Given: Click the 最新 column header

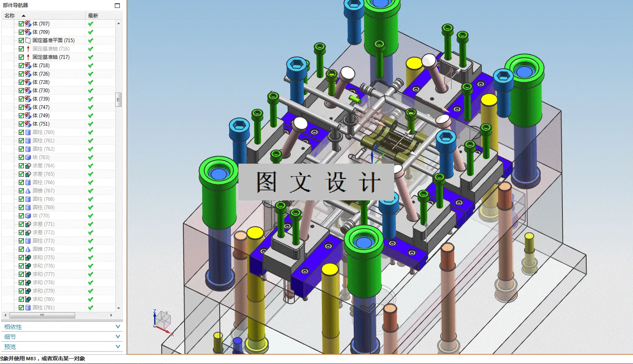Looking at the screenshot, I should (92, 15).
